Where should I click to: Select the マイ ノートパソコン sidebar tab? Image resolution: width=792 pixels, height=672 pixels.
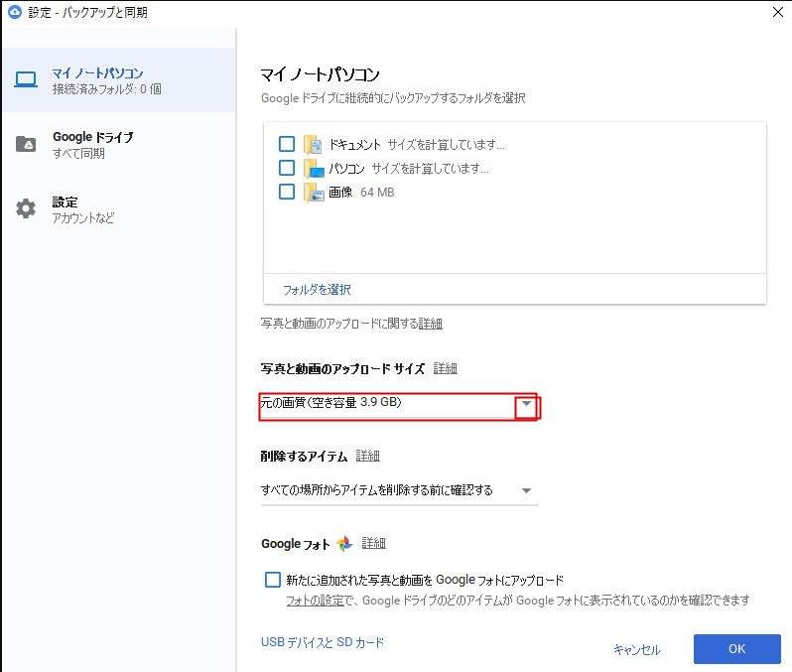coord(119,80)
